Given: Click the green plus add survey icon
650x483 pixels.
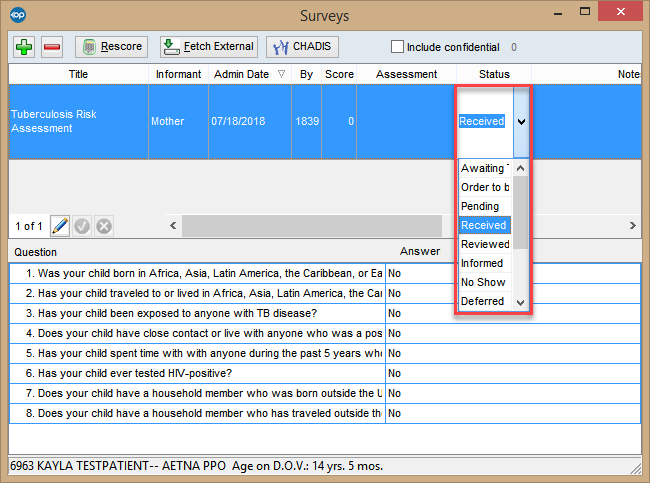Looking at the screenshot, I should coord(24,47).
